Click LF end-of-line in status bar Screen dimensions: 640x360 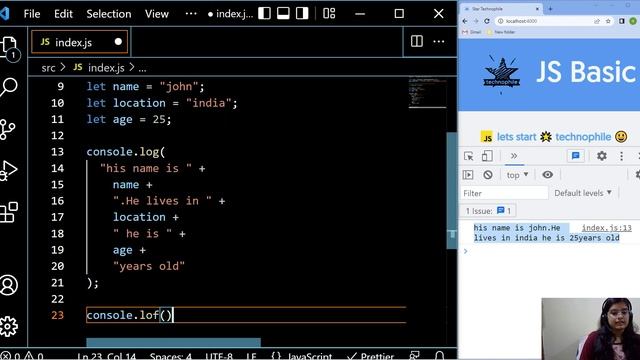(251, 356)
